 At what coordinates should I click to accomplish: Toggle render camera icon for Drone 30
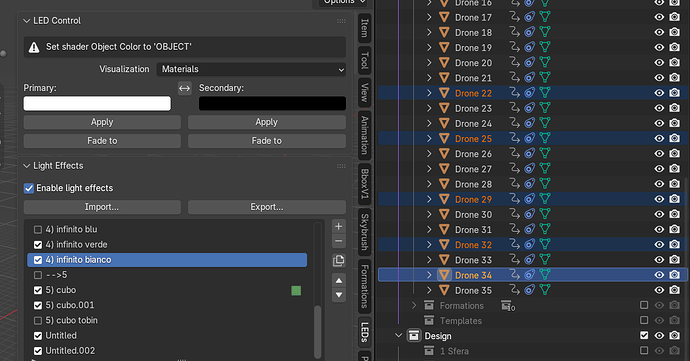point(674,214)
